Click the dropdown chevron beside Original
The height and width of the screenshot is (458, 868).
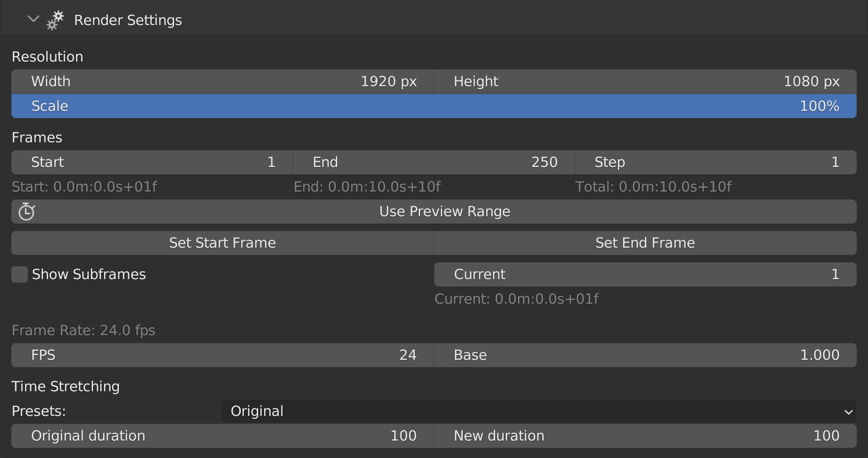(848, 412)
